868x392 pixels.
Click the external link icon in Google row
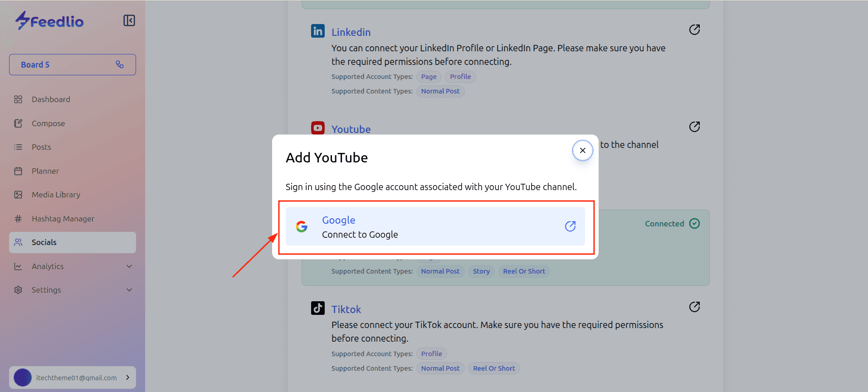570,226
